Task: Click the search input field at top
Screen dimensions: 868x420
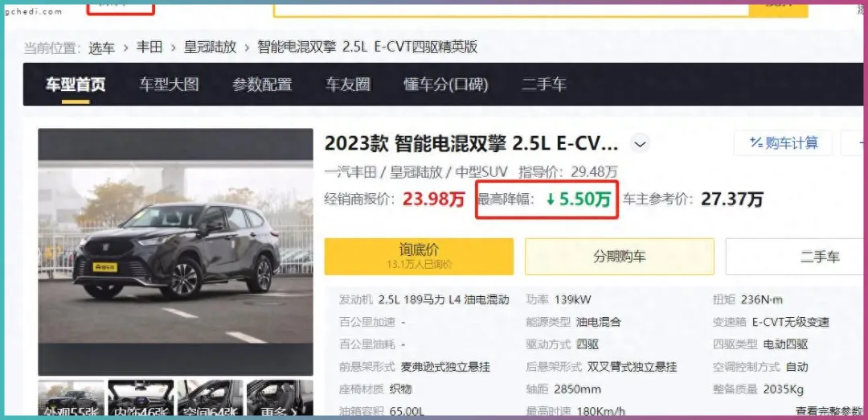Action: click(511, 10)
